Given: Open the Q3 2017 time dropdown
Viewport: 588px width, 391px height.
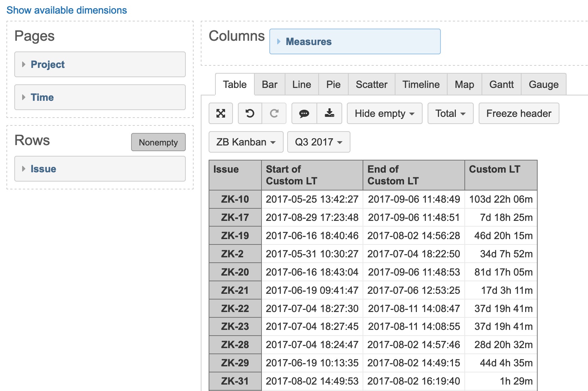Looking at the screenshot, I should (x=319, y=142).
